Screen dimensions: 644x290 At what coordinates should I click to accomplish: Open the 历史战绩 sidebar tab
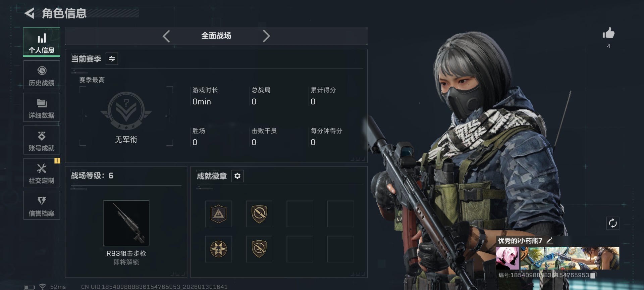pyautogui.click(x=42, y=75)
